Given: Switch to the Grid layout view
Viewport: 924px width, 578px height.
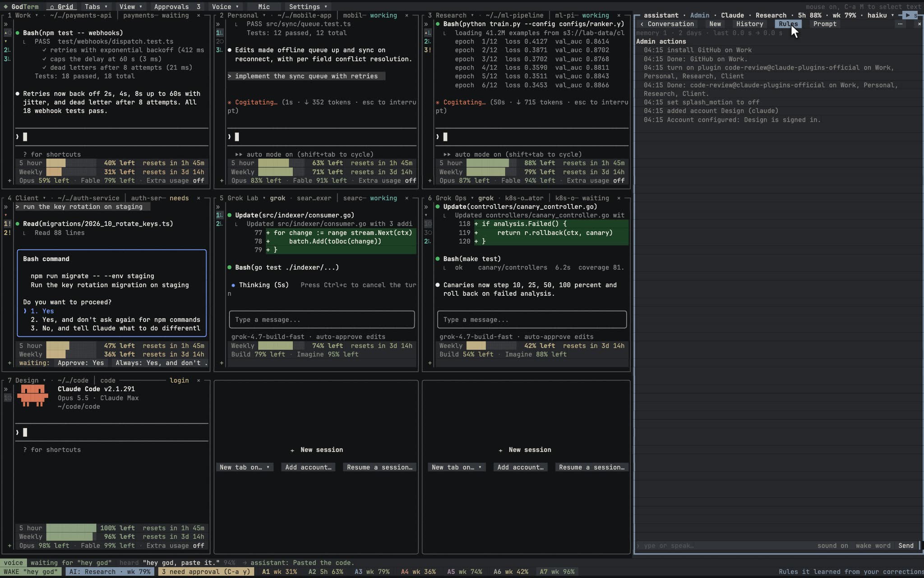Looking at the screenshot, I should tap(61, 7).
